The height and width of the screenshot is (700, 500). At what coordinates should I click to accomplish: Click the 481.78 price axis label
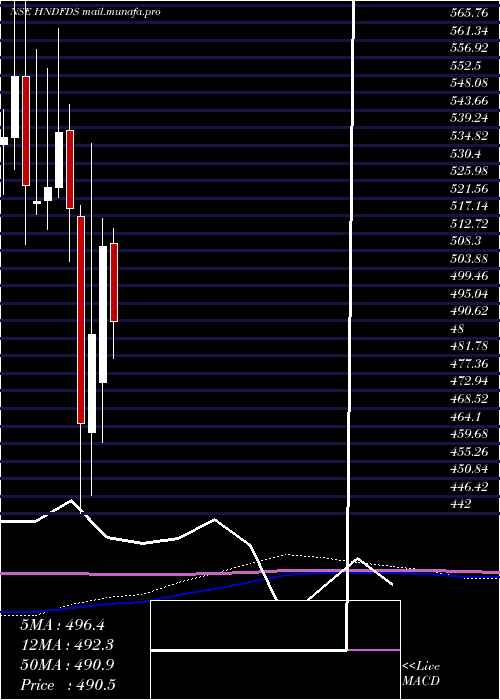pos(469,346)
